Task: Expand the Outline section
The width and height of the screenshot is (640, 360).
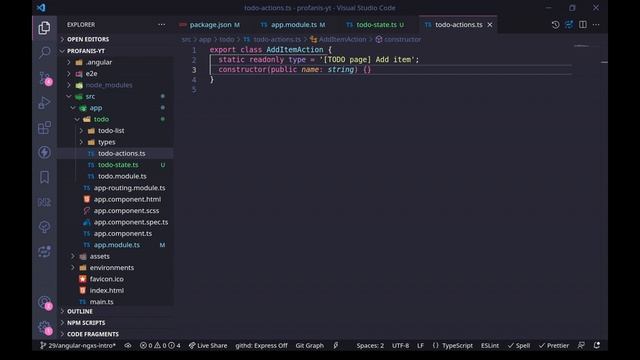Action: point(80,311)
